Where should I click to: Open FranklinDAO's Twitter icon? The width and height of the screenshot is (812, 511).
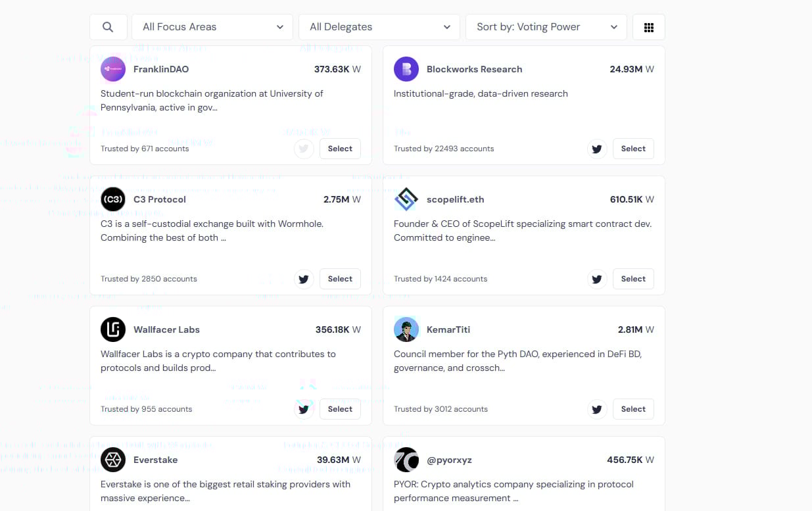pos(304,149)
